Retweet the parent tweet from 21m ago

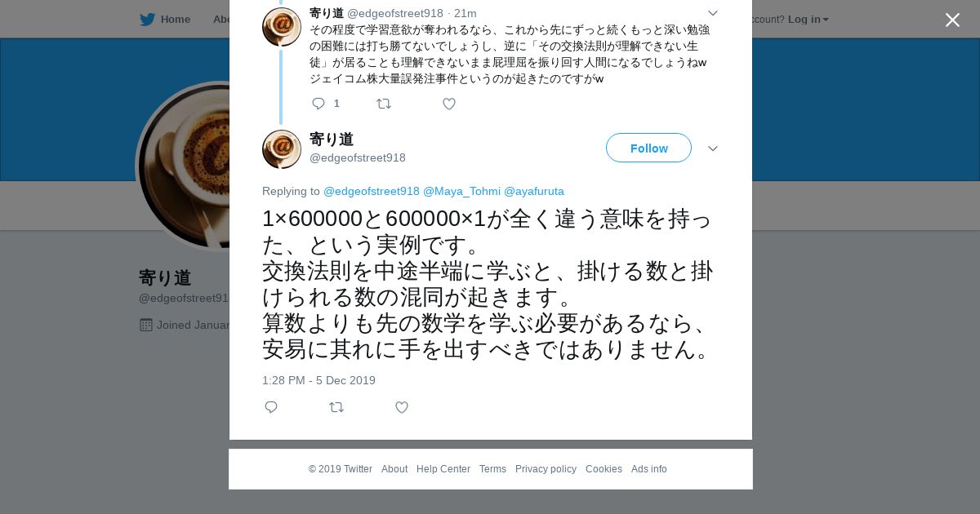[384, 104]
